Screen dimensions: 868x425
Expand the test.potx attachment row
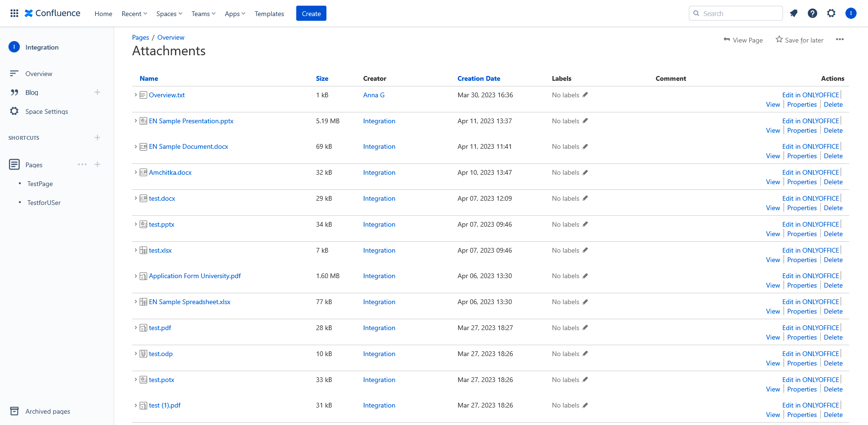(136, 380)
